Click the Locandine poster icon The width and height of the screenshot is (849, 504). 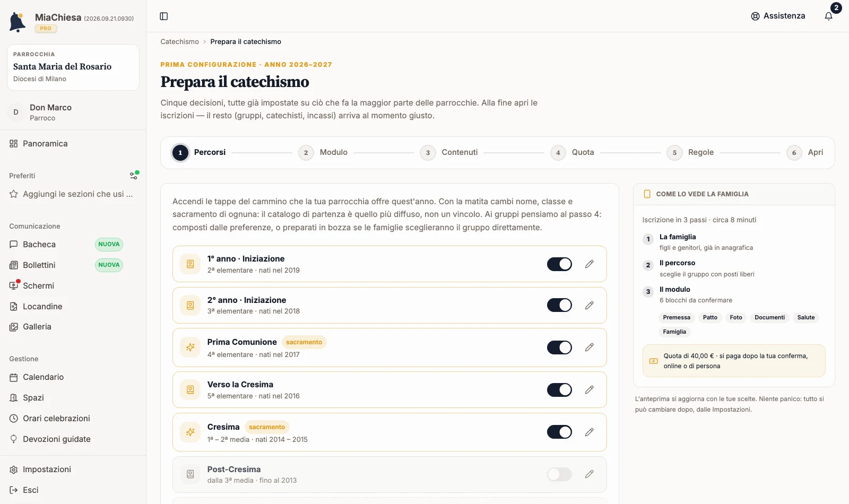tap(14, 307)
